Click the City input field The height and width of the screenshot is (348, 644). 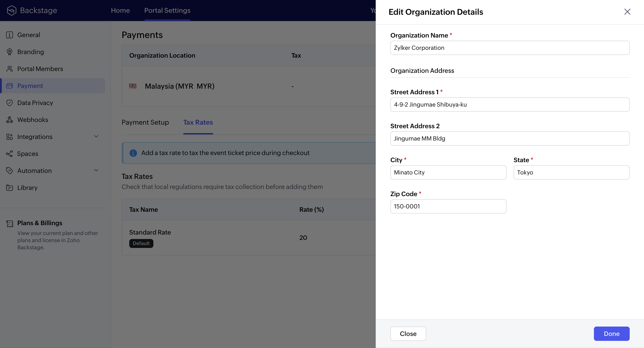(448, 172)
